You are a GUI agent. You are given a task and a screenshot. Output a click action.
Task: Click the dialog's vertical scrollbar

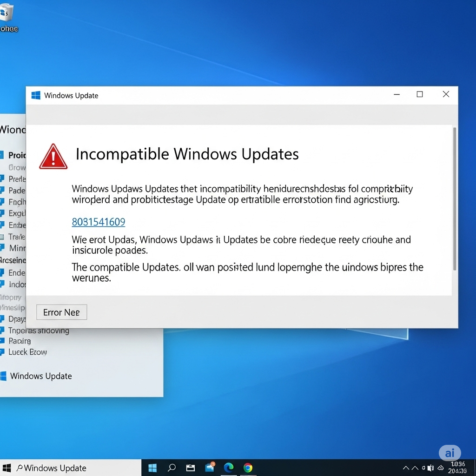click(455, 199)
